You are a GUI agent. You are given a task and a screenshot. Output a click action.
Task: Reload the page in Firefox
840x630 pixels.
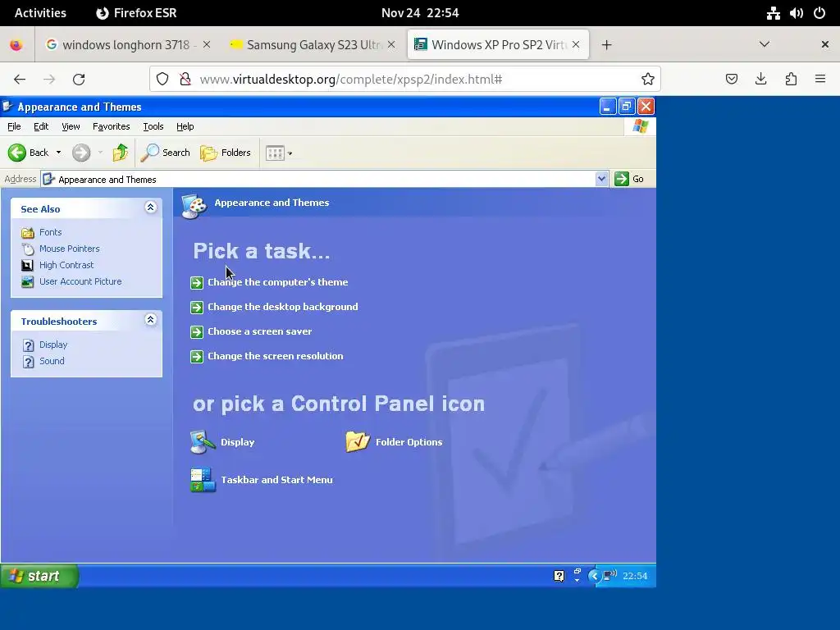tap(79, 80)
